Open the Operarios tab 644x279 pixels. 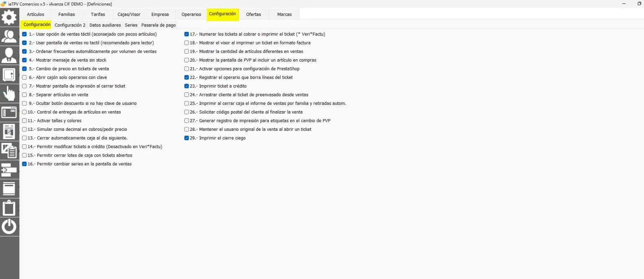pyautogui.click(x=191, y=14)
